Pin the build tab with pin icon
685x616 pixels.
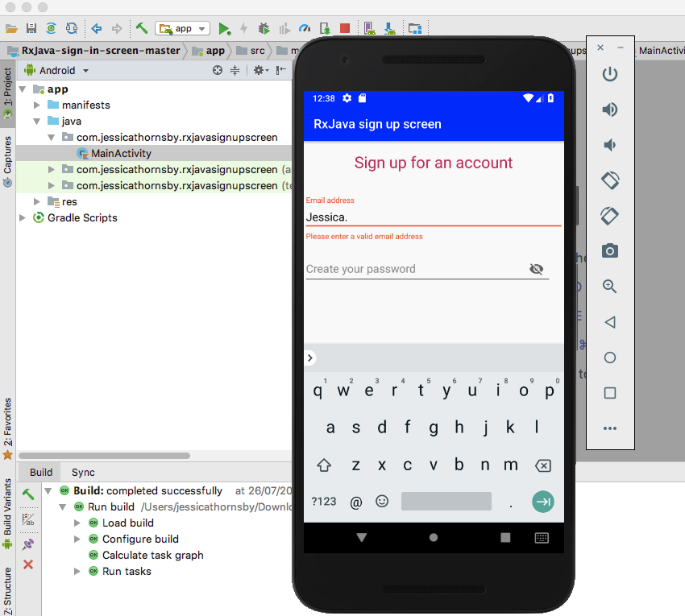[28, 544]
